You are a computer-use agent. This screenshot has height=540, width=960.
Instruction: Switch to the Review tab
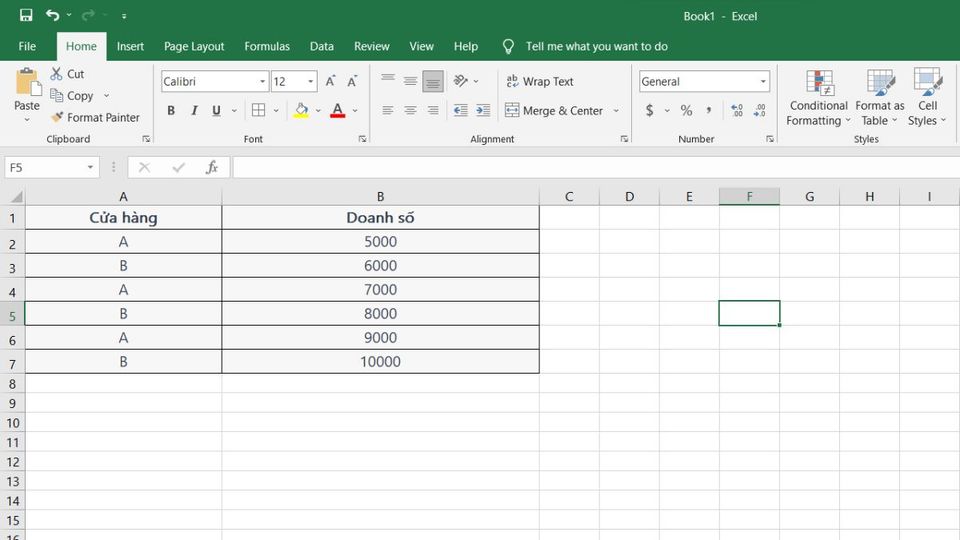[371, 47]
